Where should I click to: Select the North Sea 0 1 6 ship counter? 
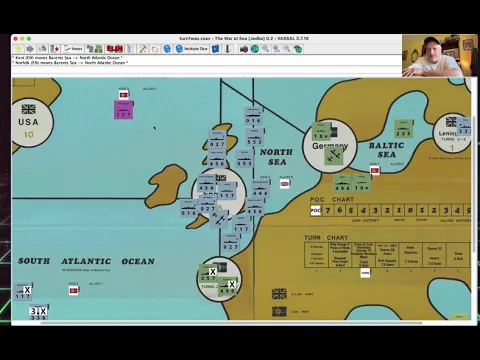click(253, 116)
